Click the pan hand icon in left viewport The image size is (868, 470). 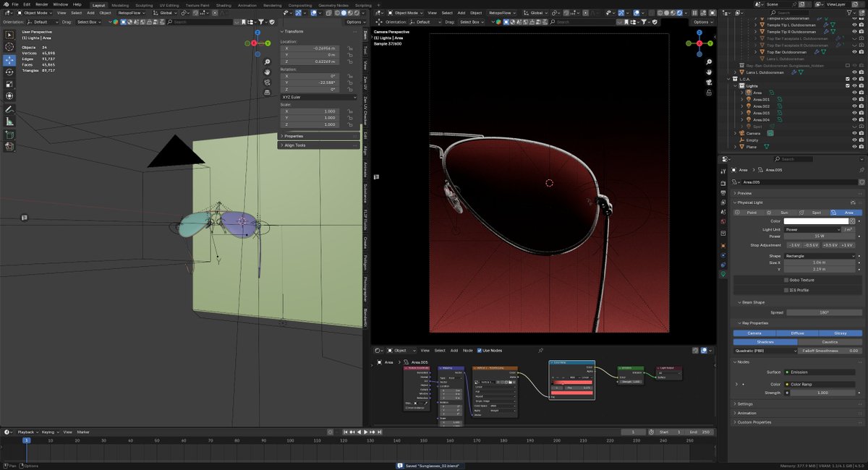pos(268,72)
